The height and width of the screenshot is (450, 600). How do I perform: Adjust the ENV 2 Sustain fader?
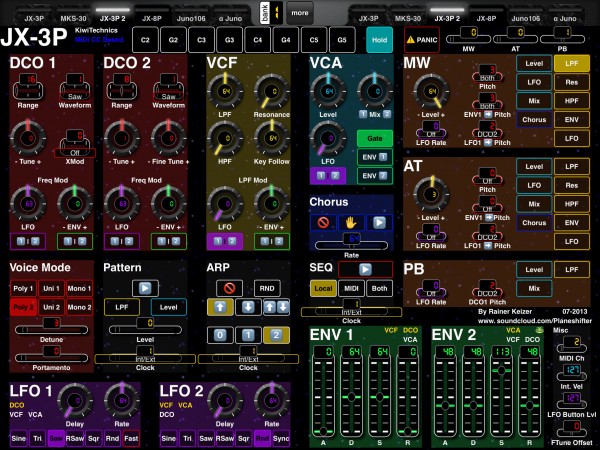(501, 391)
